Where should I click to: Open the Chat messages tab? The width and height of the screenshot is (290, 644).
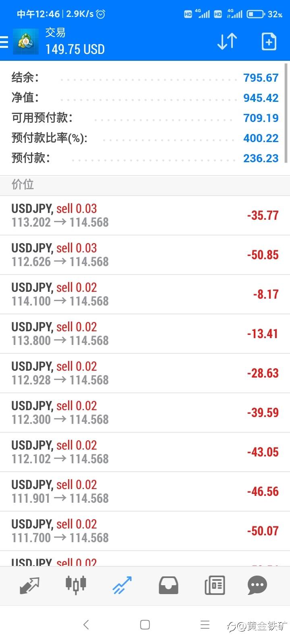tap(257, 585)
